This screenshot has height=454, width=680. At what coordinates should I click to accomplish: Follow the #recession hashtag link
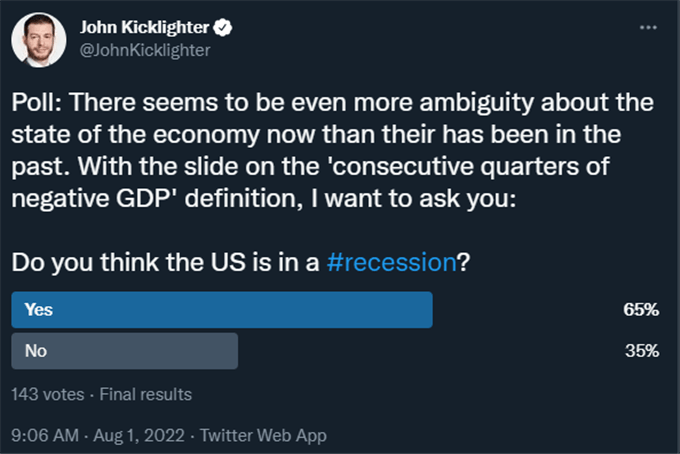coord(391,262)
